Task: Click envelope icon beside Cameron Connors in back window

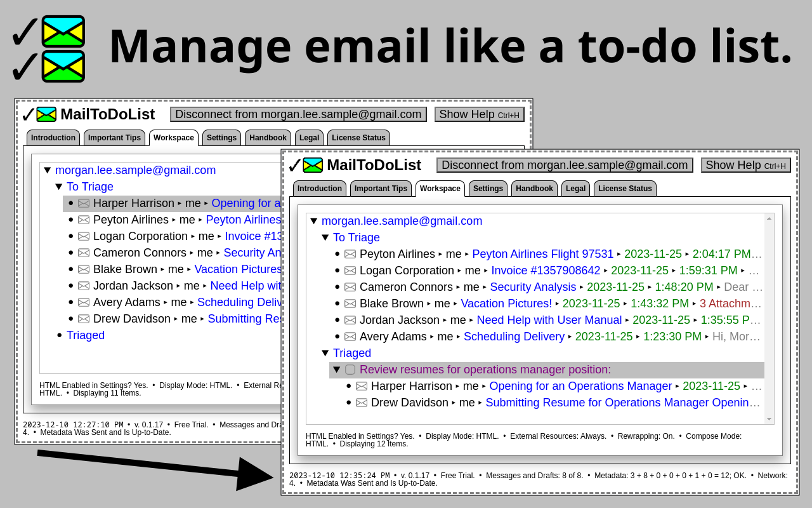Action: tap(84, 253)
